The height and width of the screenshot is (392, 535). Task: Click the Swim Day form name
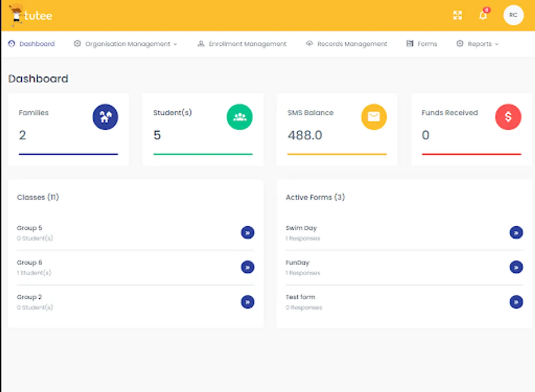click(301, 228)
